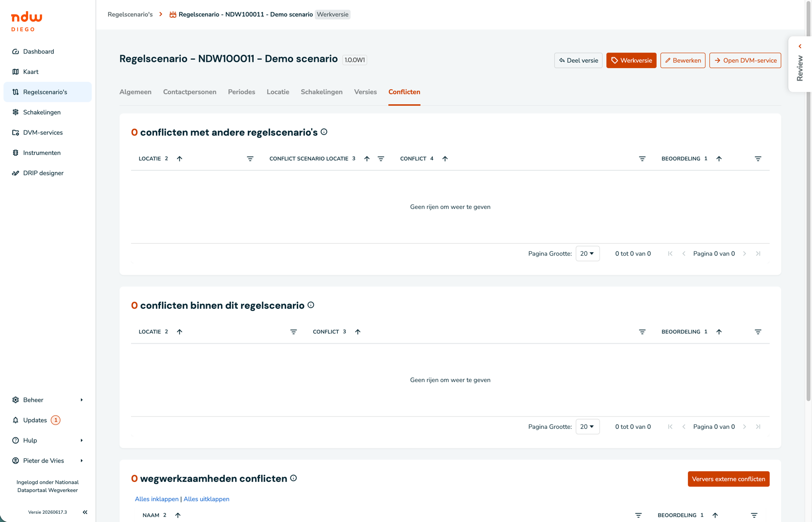Click info icon beside wegwerkzaamheden conflicten
The image size is (812, 522).
[x=293, y=478]
